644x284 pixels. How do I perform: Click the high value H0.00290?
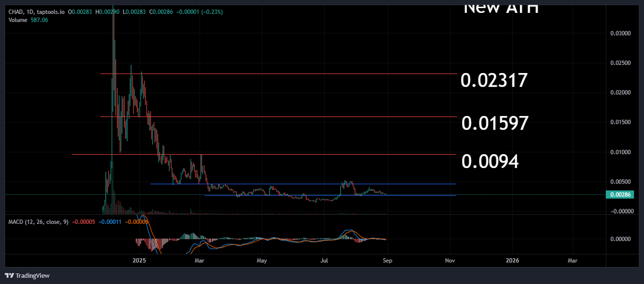click(107, 12)
